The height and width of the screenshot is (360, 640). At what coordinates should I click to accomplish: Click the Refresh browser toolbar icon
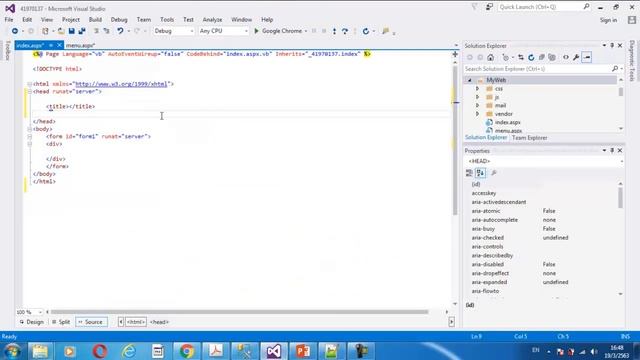366,31
